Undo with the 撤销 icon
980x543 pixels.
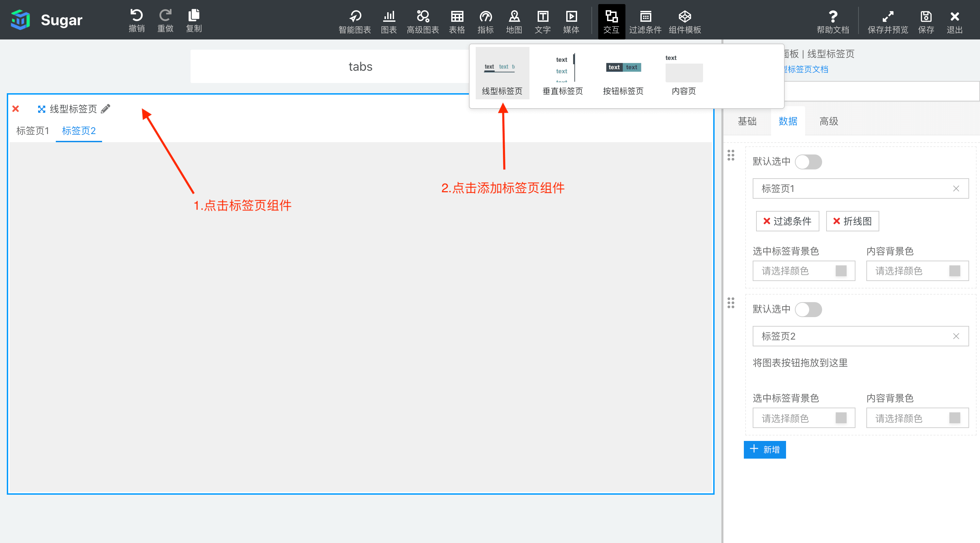coord(136,20)
